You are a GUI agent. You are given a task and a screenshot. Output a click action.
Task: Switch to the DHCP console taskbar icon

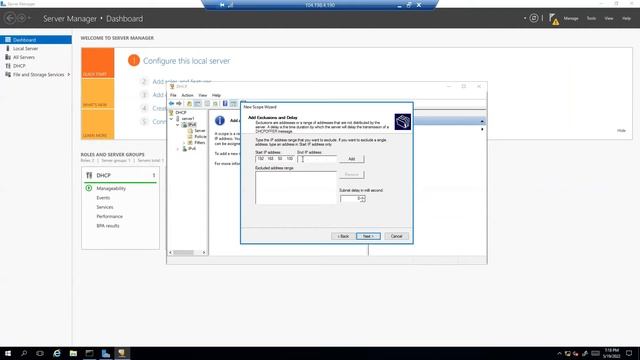point(122,353)
